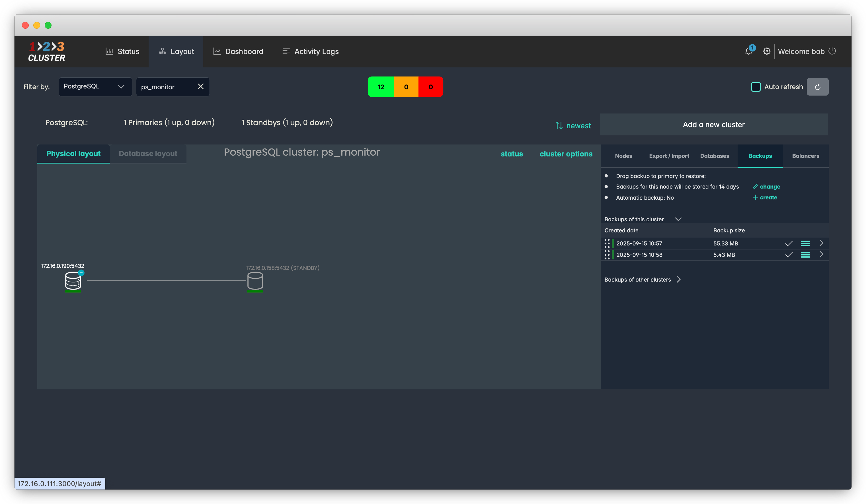Select the primary node 172.16.0.190 database icon
Viewport: 866px width, 504px height.
(73, 280)
